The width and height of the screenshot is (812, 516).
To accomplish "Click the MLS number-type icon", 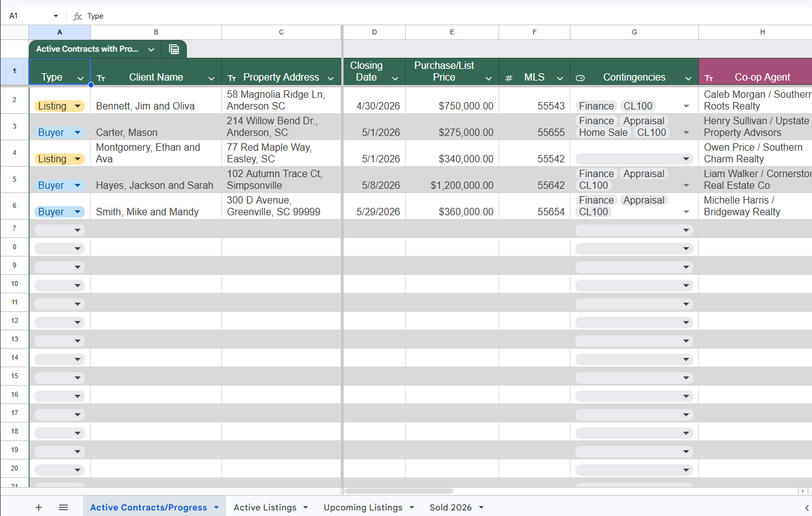I will point(509,78).
